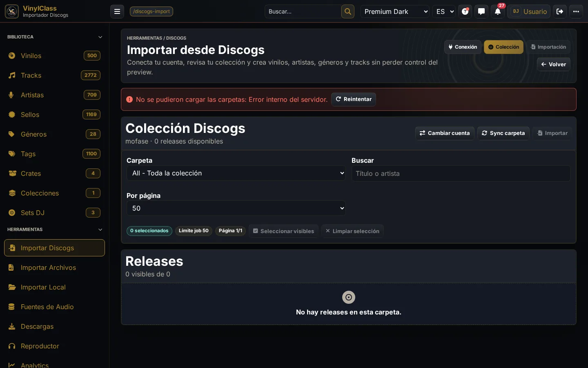Open Reproductor tool
This screenshot has width=588, height=368.
pyautogui.click(x=54, y=346)
